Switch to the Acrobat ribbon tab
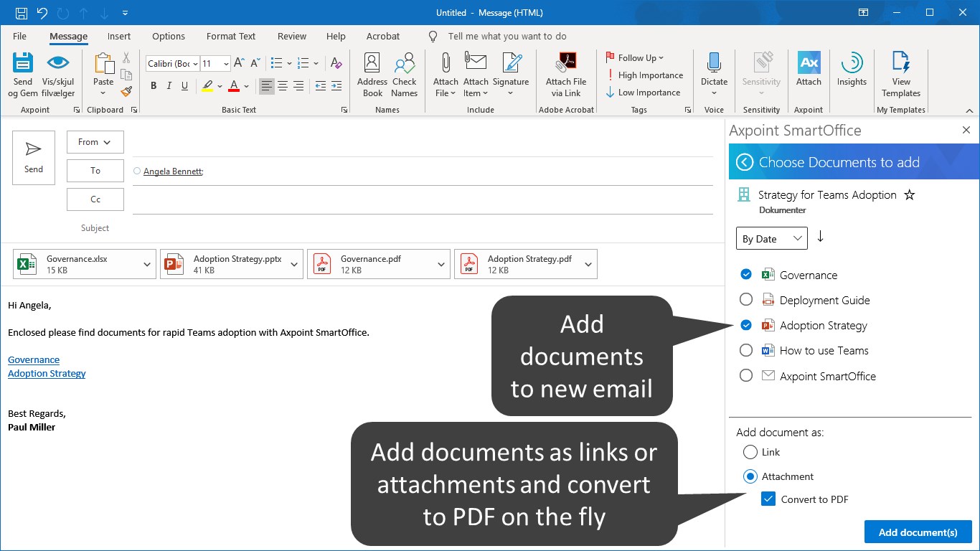This screenshot has width=980, height=551. click(x=383, y=36)
